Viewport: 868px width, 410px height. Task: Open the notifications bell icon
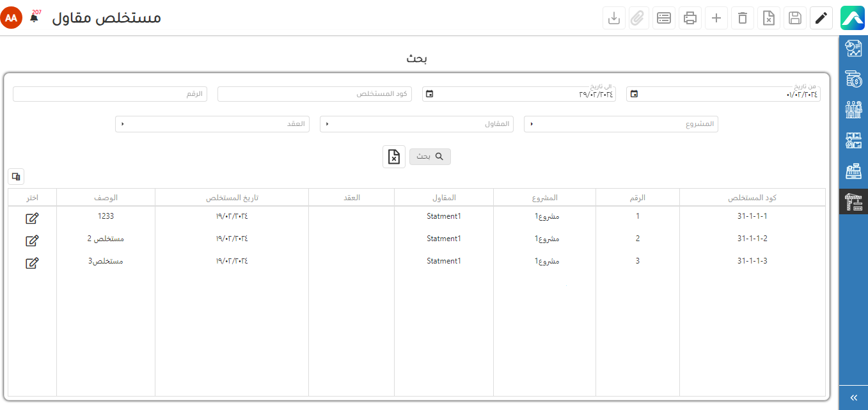tap(34, 18)
